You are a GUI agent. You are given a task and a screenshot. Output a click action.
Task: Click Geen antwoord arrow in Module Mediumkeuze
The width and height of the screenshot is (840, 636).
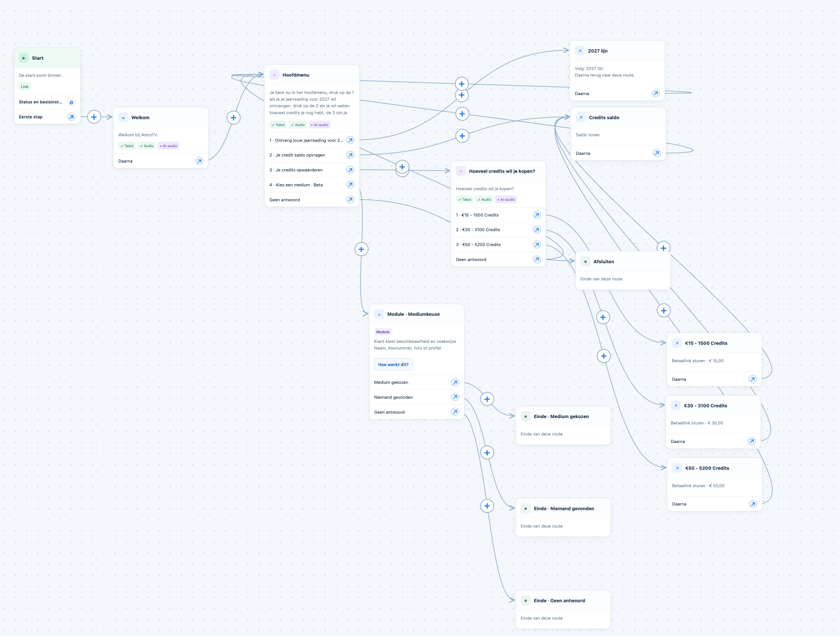click(455, 412)
